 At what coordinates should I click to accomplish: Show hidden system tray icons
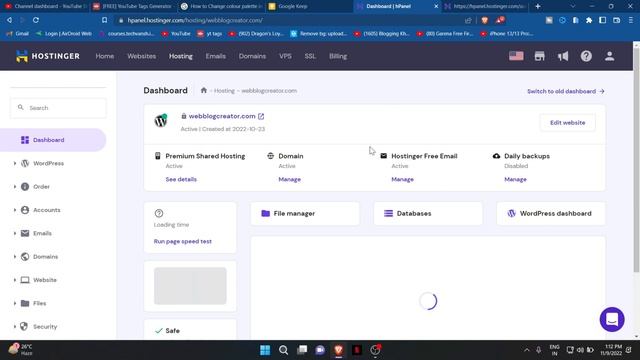point(527,350)
